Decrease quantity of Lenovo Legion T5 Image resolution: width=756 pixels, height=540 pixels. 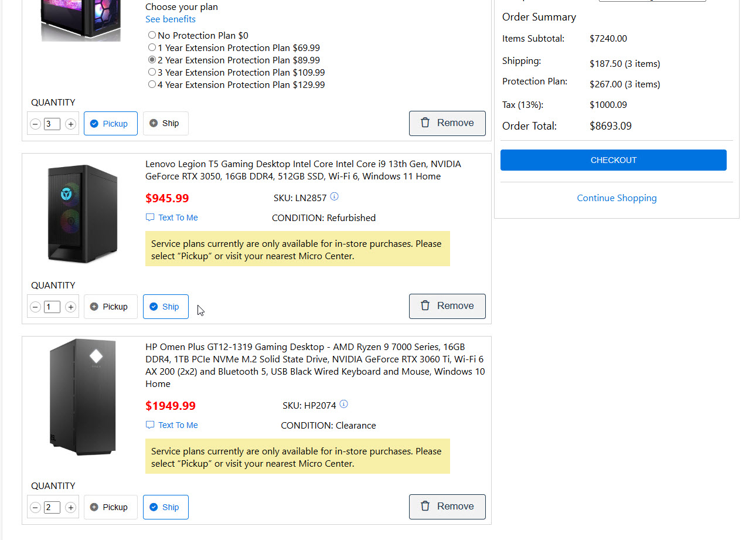coord(36,307)
